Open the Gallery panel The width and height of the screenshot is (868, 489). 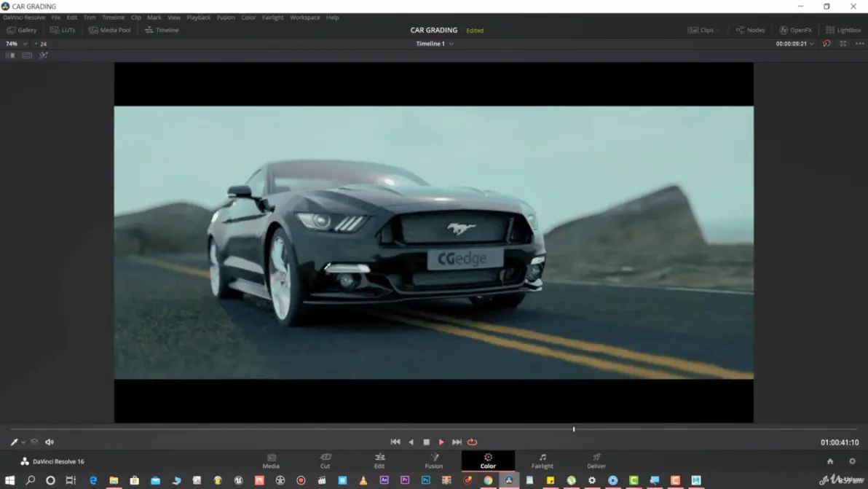click(x=22, y=30)
